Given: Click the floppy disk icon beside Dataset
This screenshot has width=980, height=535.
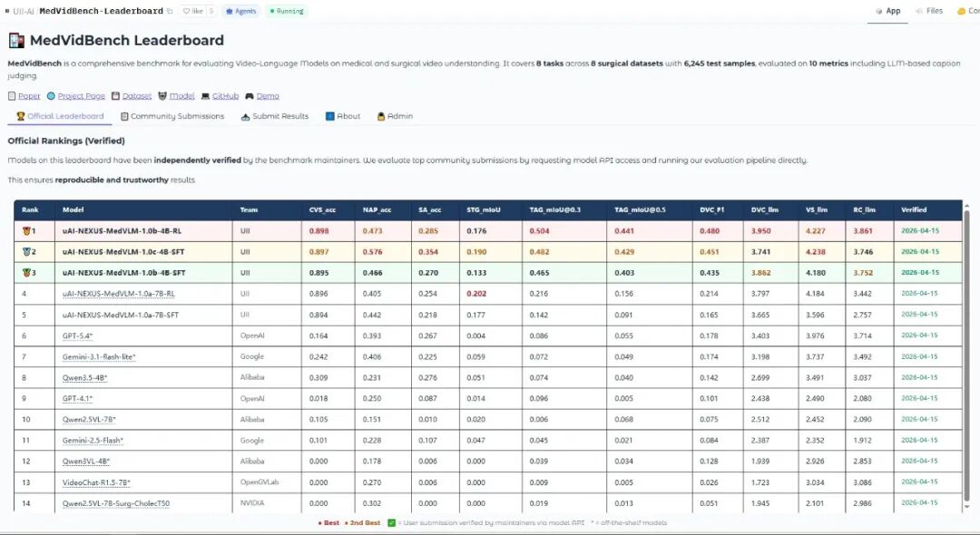Looking at the screenshot, I should (115, 96).
